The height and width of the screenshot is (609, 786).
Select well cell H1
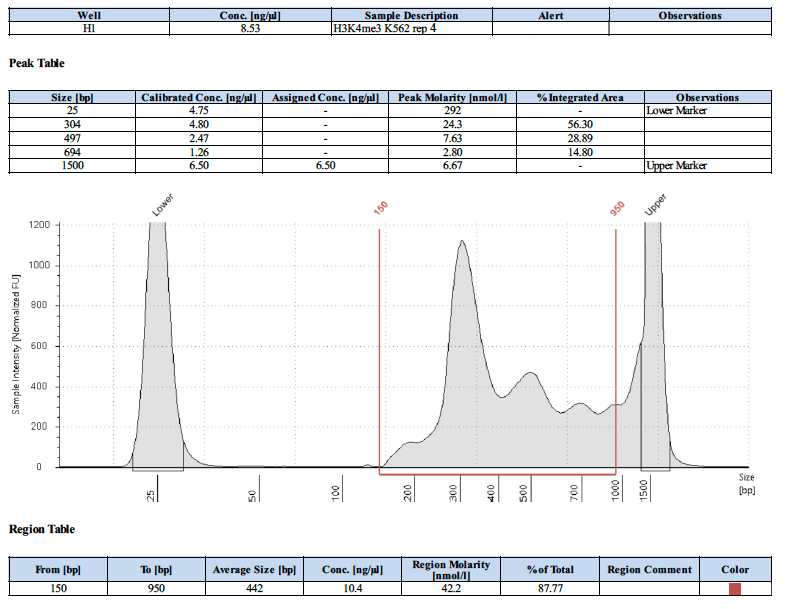[89, 29]
